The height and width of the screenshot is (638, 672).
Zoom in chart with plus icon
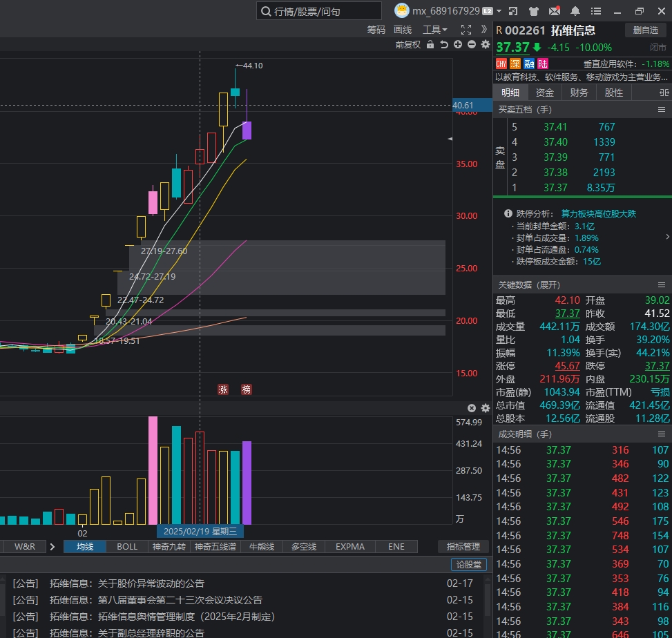coord(458,45)
